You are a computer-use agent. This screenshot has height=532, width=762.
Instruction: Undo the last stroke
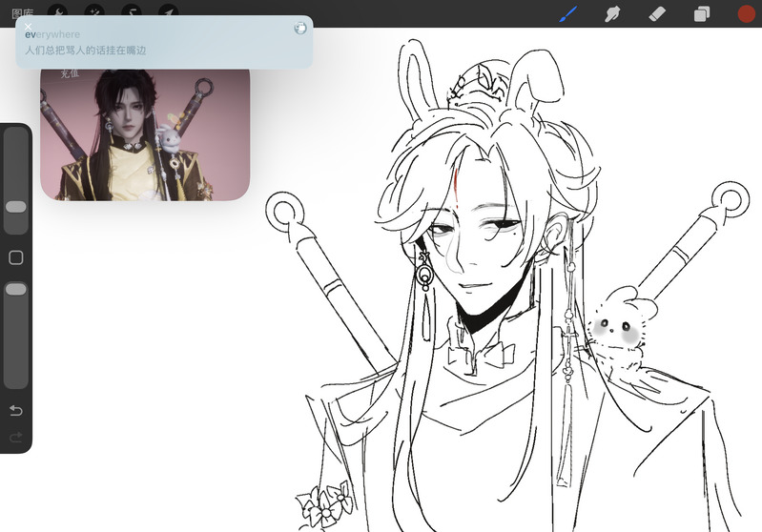pyautogui.click(x=16, y=411)
